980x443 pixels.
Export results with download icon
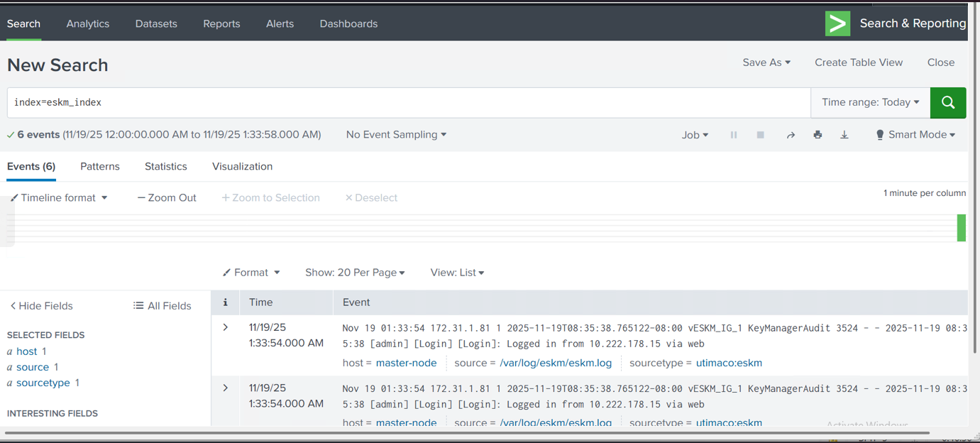(x=844, y=135)
